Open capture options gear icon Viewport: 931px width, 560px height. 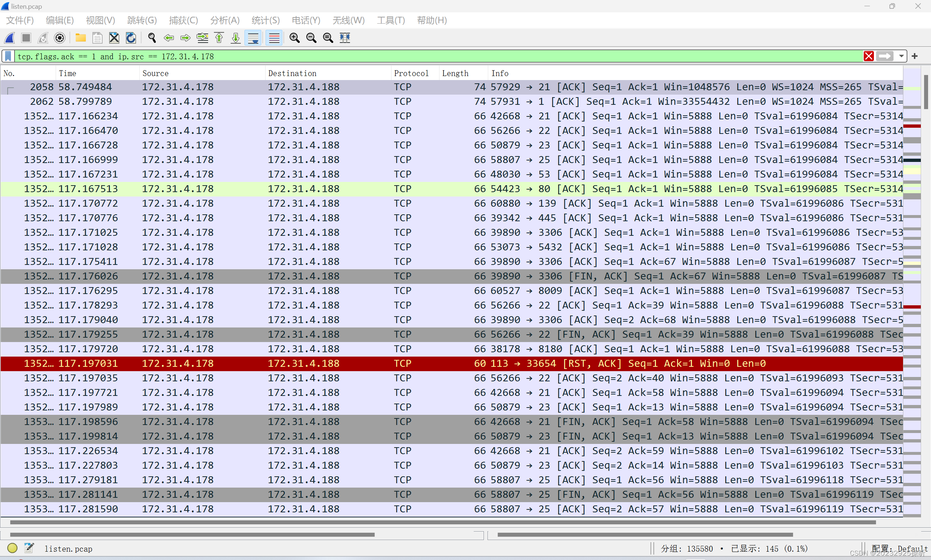pos(60,38)
